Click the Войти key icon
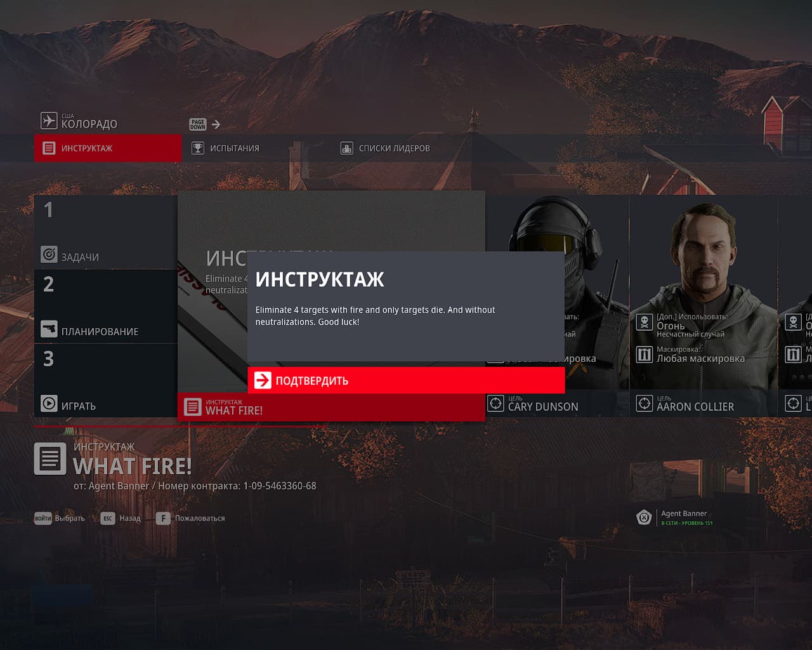This screenshot has height=650, width=812. click(x=43, y=519)
